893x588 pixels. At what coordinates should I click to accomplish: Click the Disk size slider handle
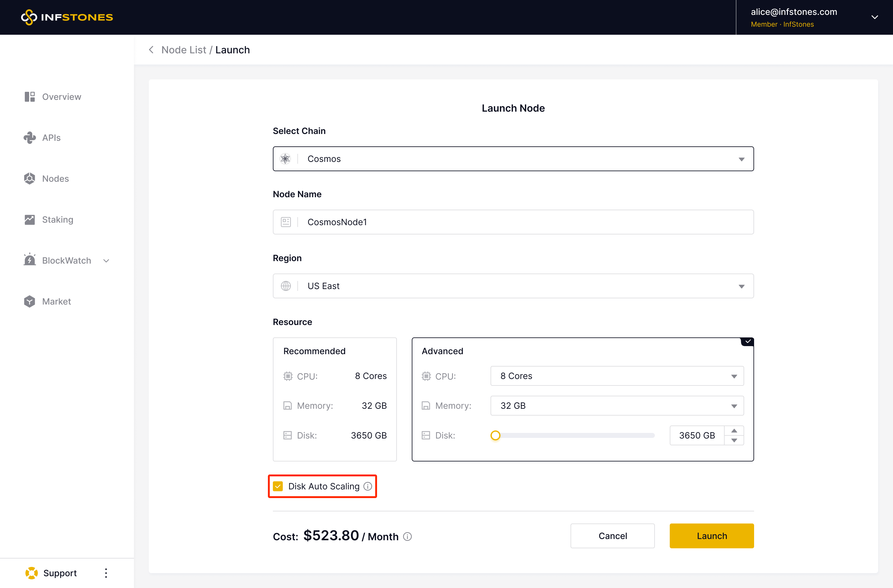tap(495, 435)
